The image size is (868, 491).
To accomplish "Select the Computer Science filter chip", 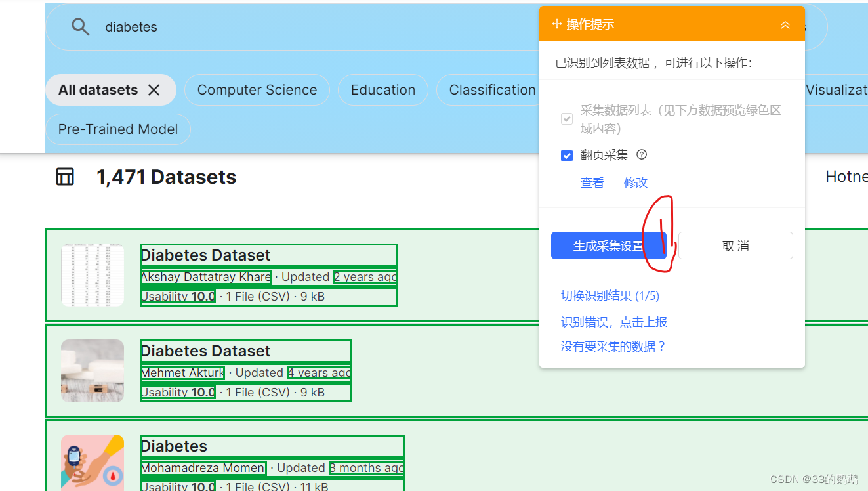I will click(257, 90).
